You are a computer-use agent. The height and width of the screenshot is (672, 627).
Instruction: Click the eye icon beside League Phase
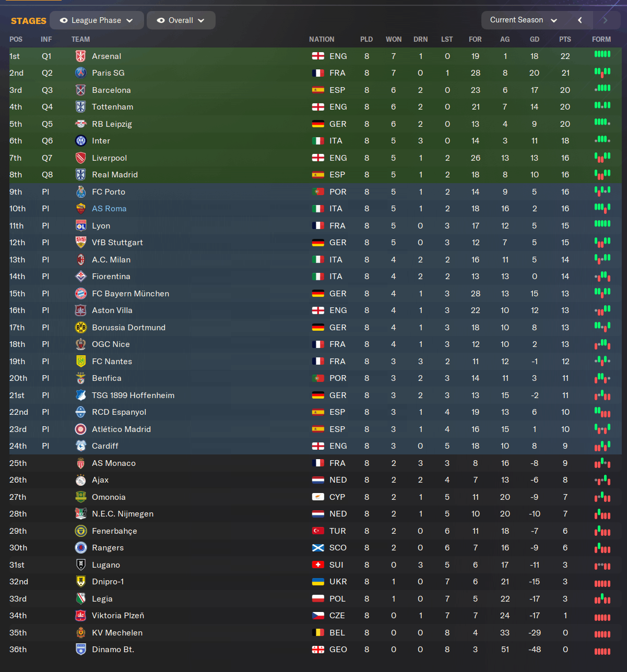[64, 20]
